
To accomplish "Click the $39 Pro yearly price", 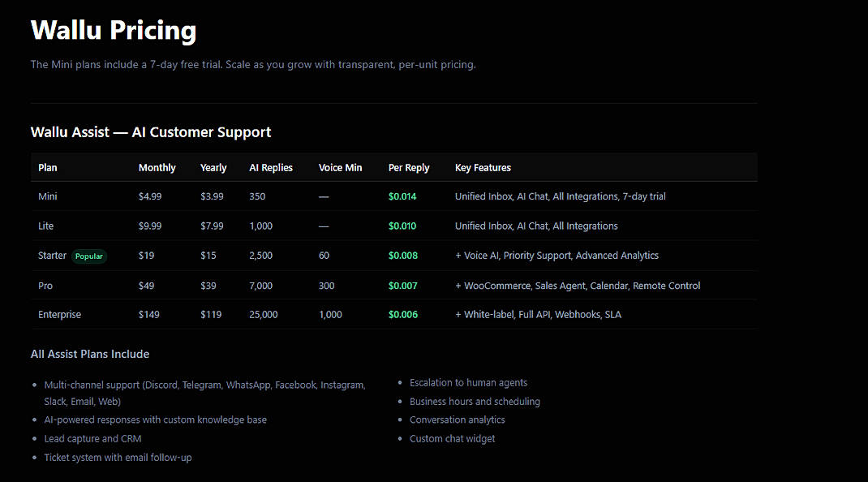I will 208,286.
